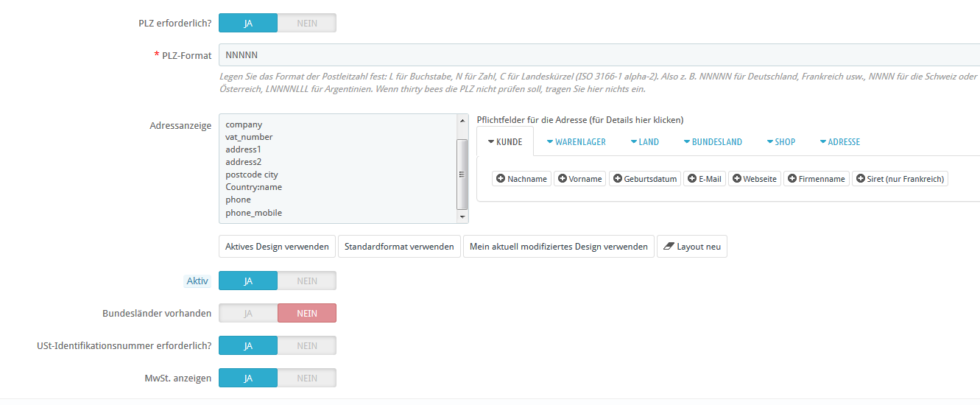Click into the PLZ-Format input field
The width and height of the screenshot is (980, 405).
coord(589,55)
